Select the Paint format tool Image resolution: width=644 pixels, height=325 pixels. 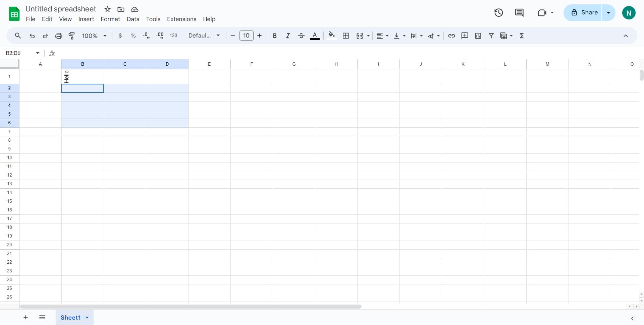(x=71, y=36)
